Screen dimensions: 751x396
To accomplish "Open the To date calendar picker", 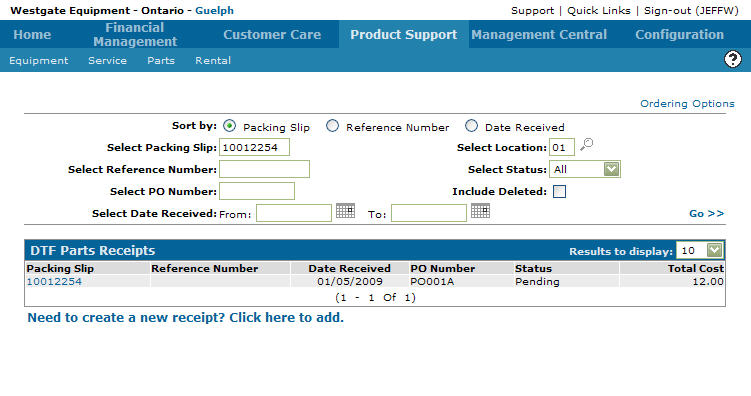I will (x=480, y=211).
